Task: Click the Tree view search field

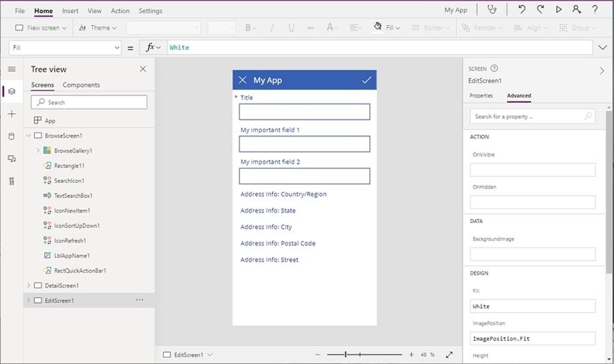Action: [89, 102]
